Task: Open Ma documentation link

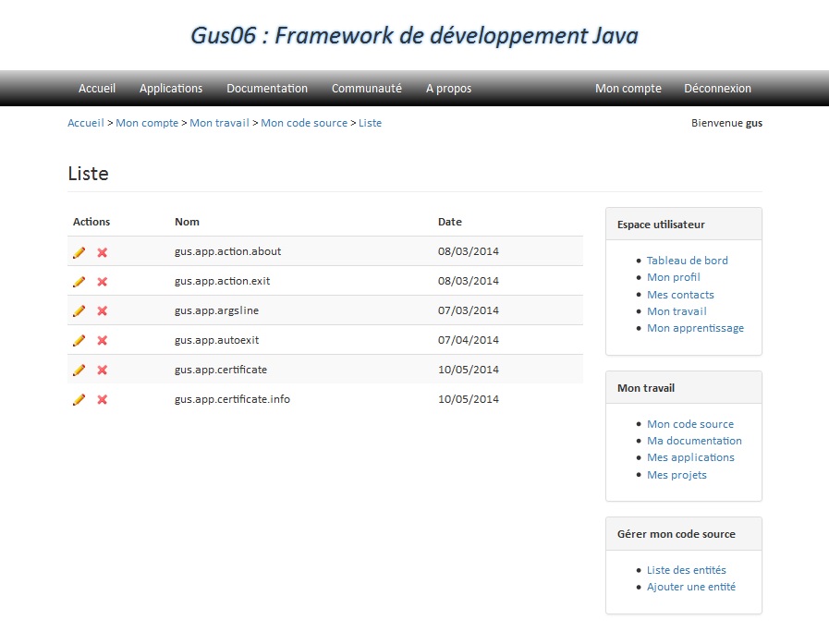Action: [x=694, y=441]
